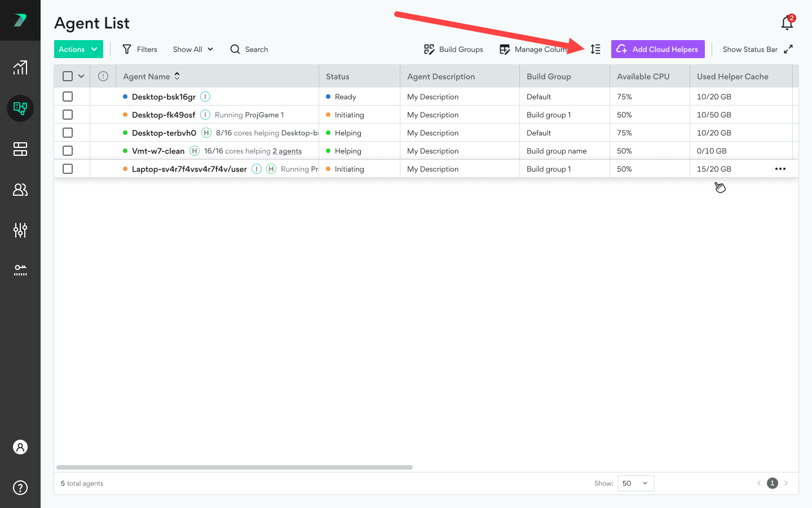Screen dimensions: 812x508
Task: Expand the Show All dropdown
Action: click(x=193, y=49)
